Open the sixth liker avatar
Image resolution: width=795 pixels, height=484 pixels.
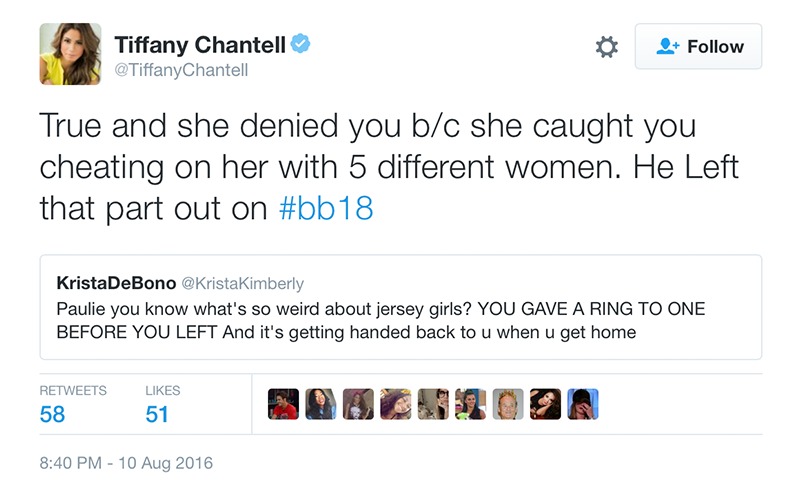471,404
